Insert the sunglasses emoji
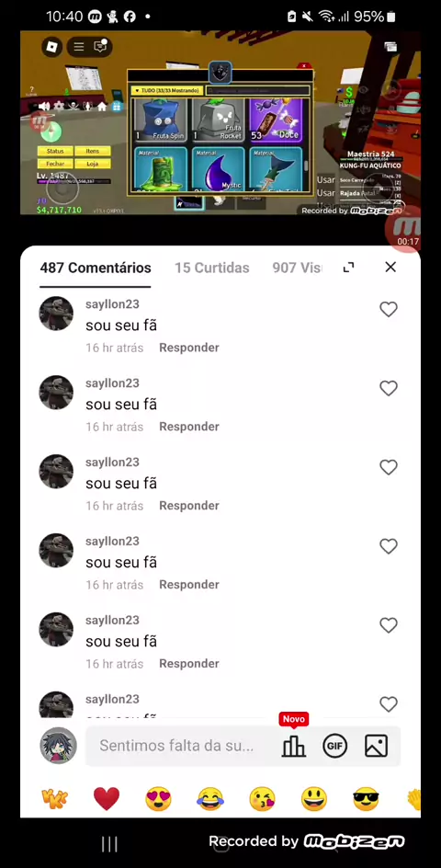Viewport: 441px width, 868px height. [x=366, y=799]
